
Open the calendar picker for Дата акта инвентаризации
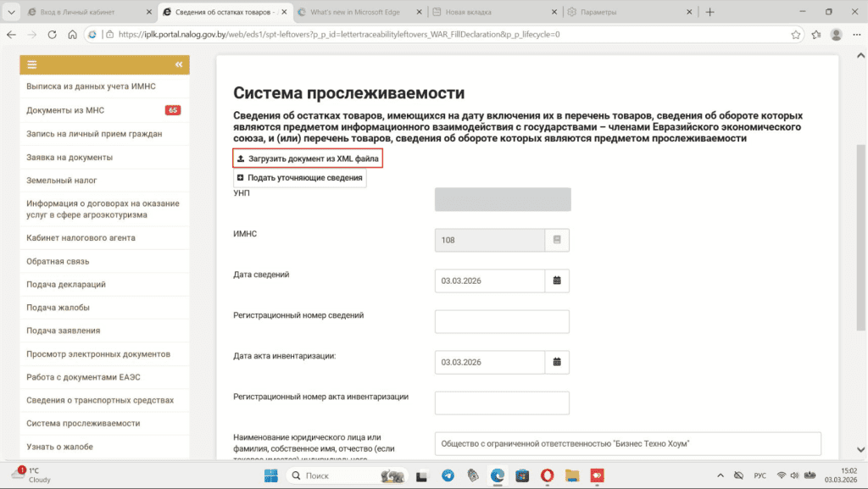[558, 362]
